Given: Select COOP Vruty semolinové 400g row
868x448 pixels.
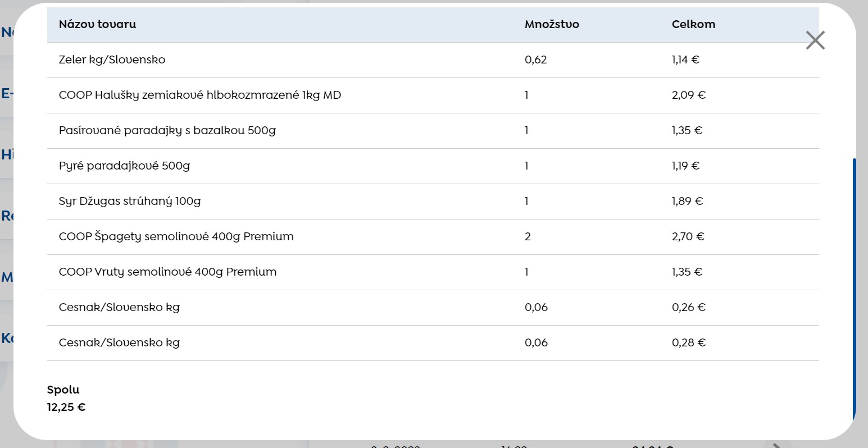Looking at the screenshot, I should 433,272.
